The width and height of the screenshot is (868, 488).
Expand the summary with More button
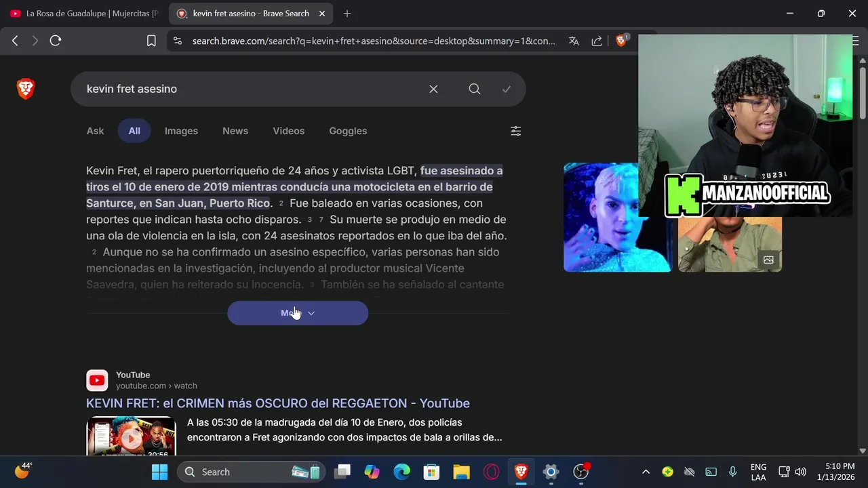pos(298,313)
